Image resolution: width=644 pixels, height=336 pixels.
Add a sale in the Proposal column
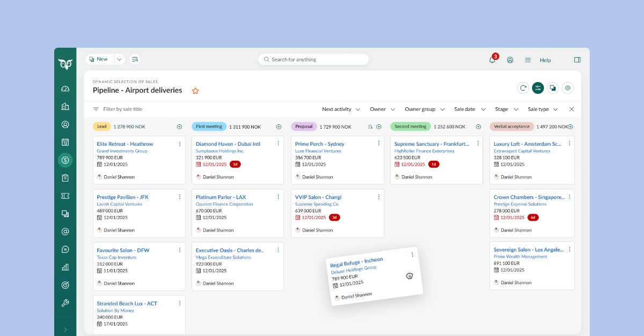379,127
